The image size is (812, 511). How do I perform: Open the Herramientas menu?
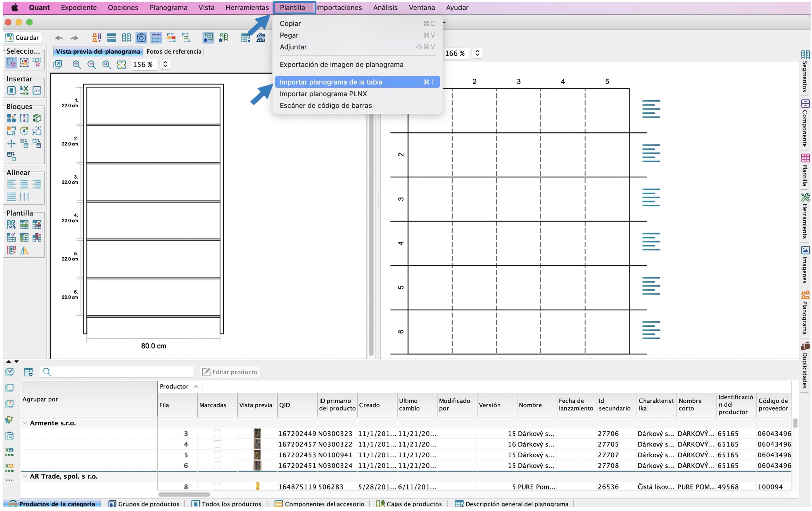coord(247,8)
